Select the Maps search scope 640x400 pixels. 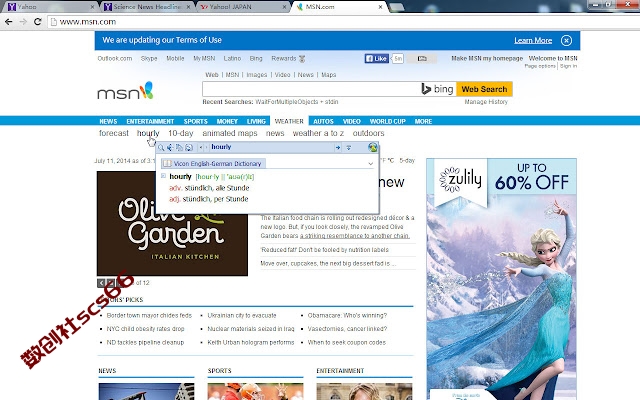[329, 75]
